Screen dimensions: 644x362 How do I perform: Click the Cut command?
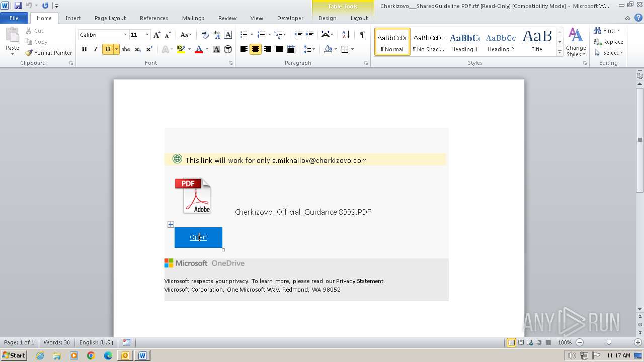pyautogui.click(x=35, y=31)
